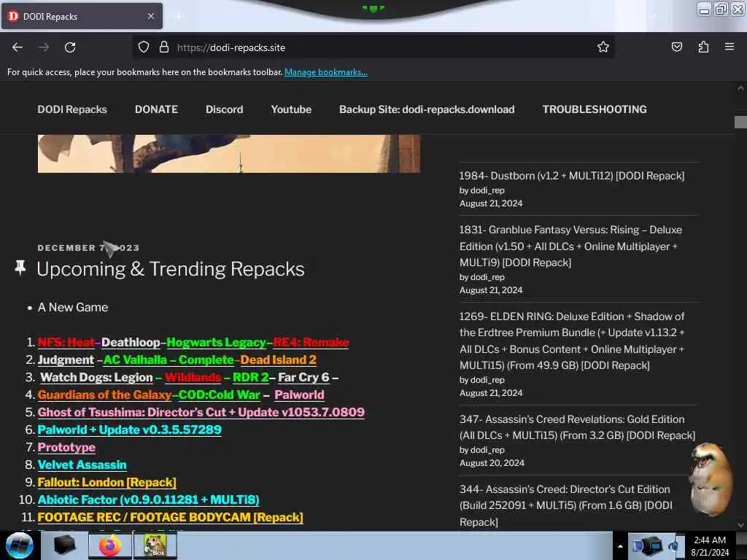The image size is (747, 560).
Task: Close the DODI Repacks tab
Action: pyautogui.click(x=150, y=16)
